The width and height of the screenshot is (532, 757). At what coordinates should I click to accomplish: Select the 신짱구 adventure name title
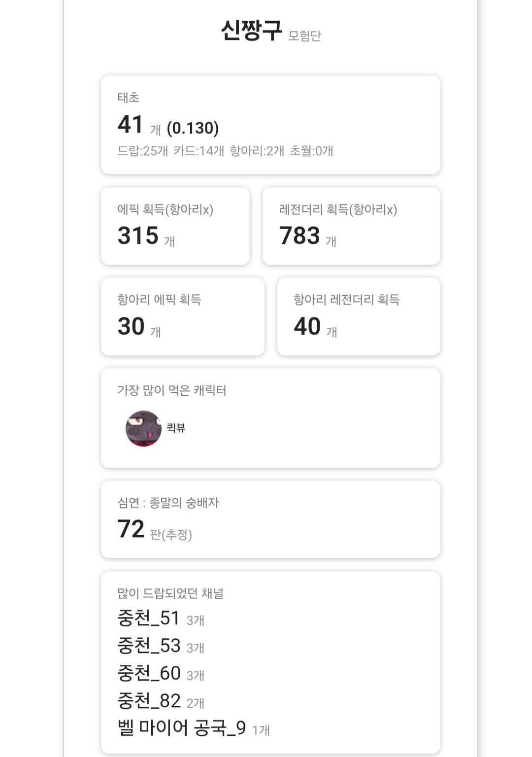251,31
